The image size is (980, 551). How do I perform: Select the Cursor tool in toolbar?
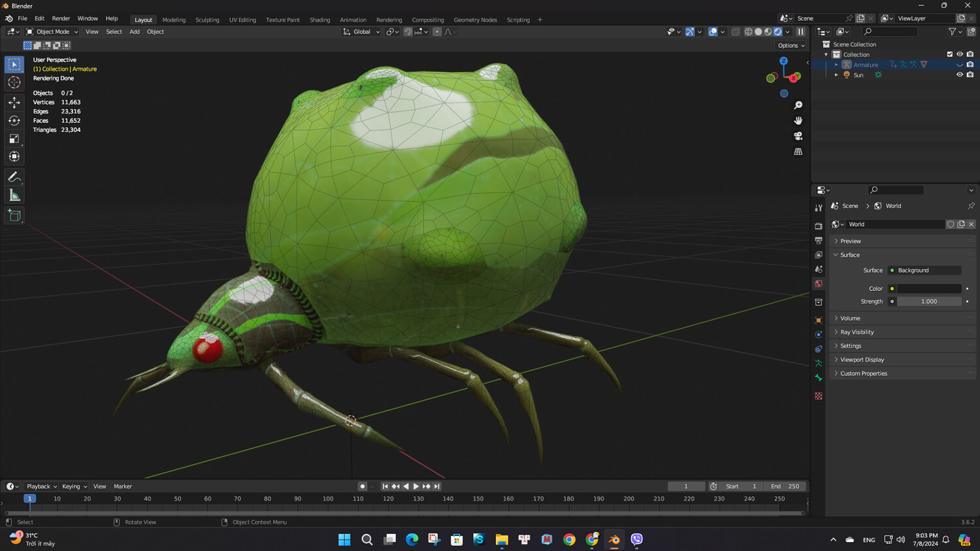14,82
